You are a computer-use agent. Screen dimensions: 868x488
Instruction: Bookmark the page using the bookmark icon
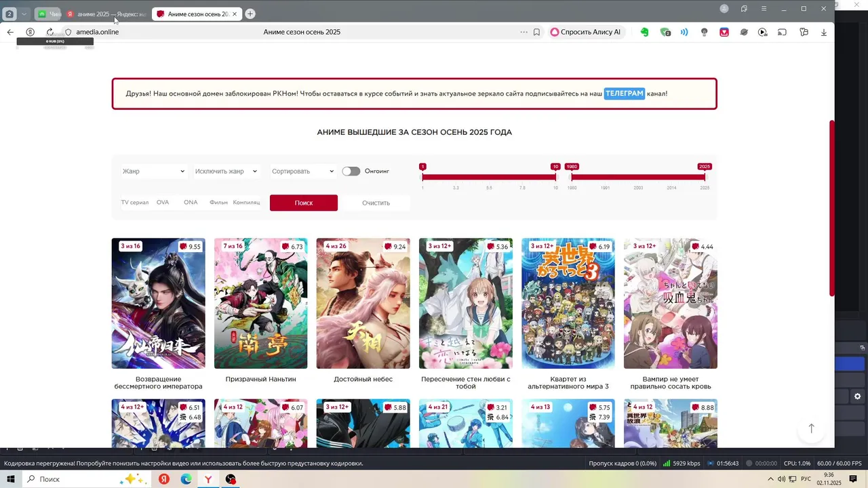click(536, 32)
